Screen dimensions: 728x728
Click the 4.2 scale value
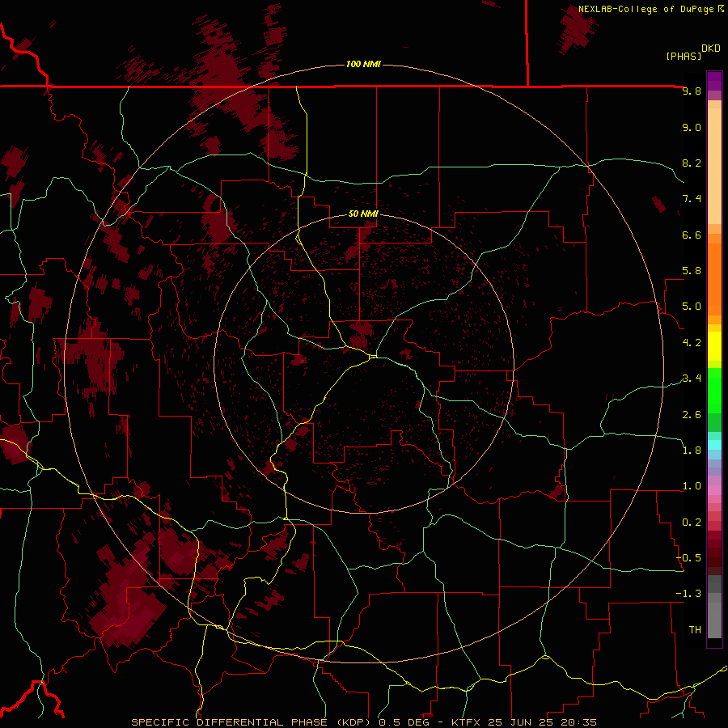click(x=692, y=343)
